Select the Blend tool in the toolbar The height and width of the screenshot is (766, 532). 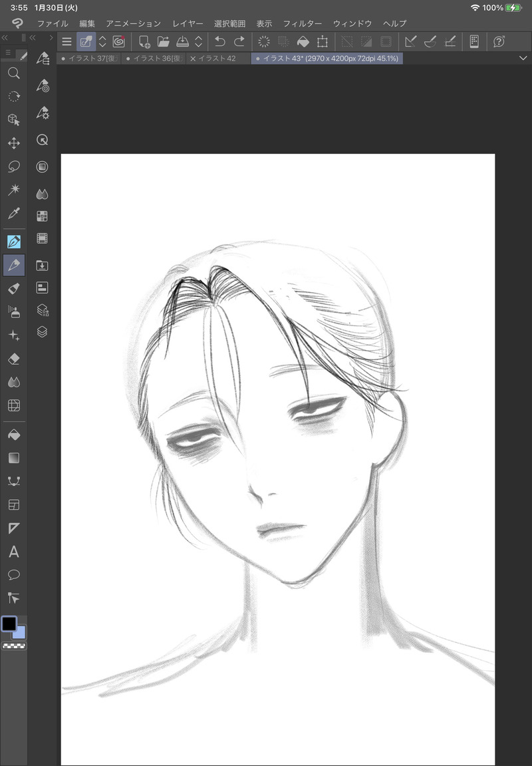click(x=14, y=382)
